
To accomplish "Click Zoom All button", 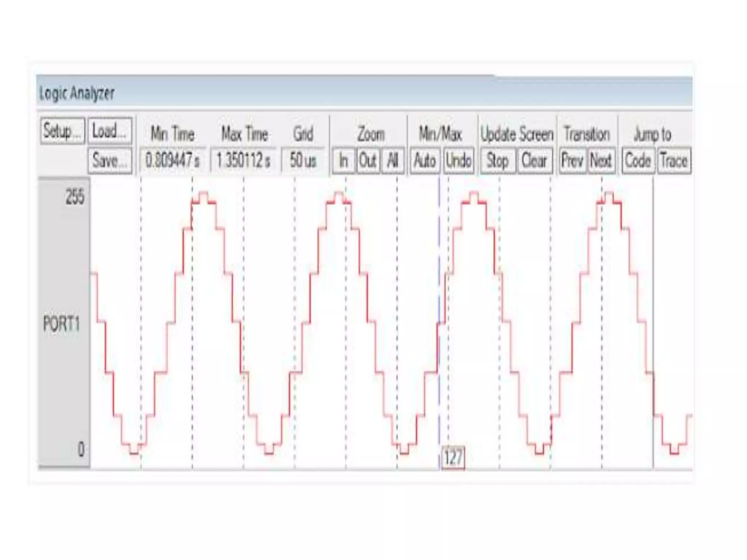I will click(392, 160).
